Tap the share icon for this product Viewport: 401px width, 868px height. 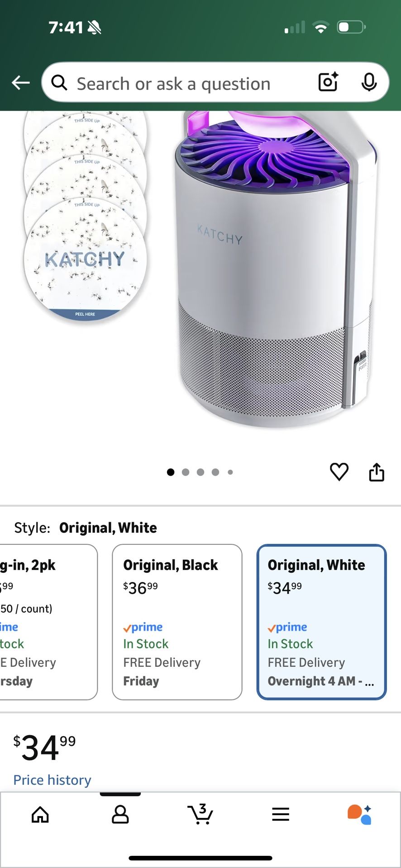[376, 472]
